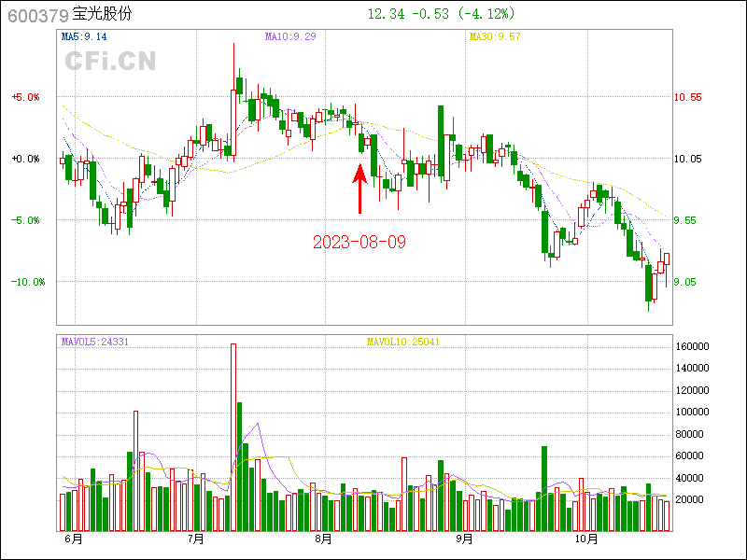Image resolution: width=747 pixels, height=560 pixels.
Task: Click the MA10:9.29 indicator label
Action: coord(289,37)
